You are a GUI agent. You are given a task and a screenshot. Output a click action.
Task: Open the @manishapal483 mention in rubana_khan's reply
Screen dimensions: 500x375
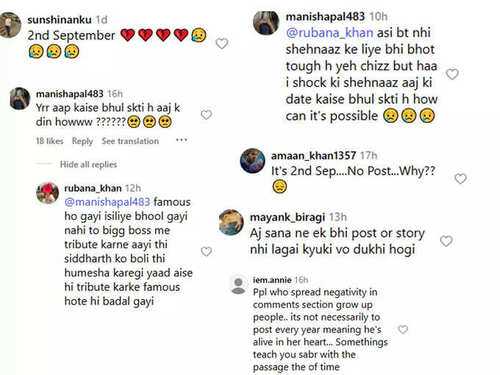[107, 202]
